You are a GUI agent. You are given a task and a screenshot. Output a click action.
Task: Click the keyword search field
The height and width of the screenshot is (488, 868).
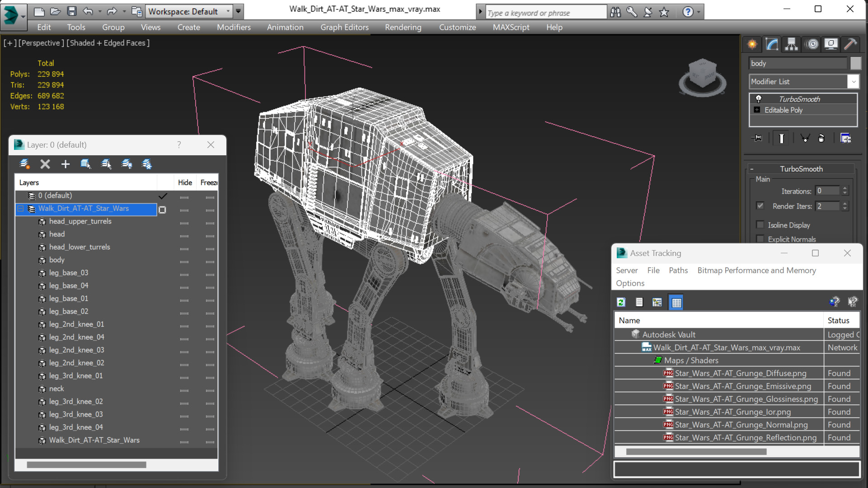tap(546, 13)
